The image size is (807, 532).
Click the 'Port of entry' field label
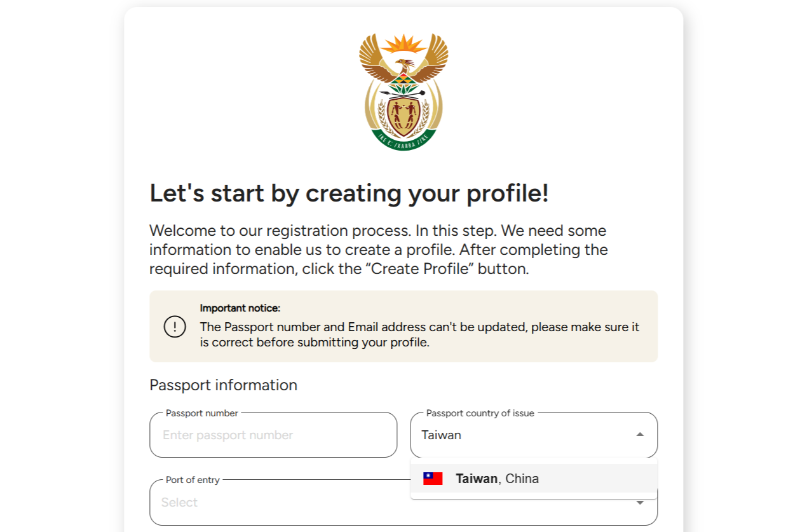(x=193, y=480)
